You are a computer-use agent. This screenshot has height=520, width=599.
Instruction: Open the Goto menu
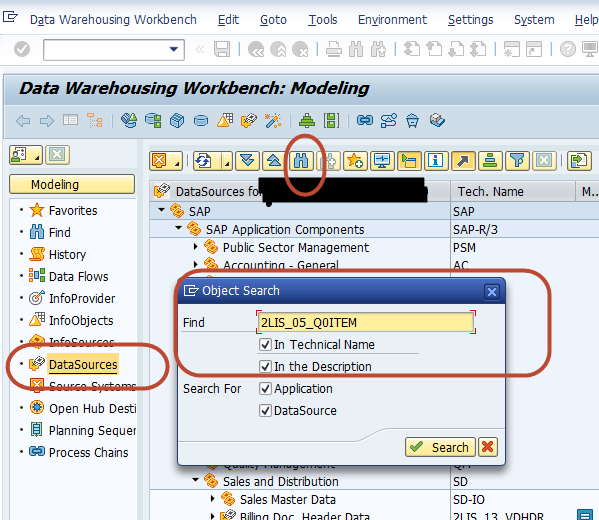click(273, 20)
